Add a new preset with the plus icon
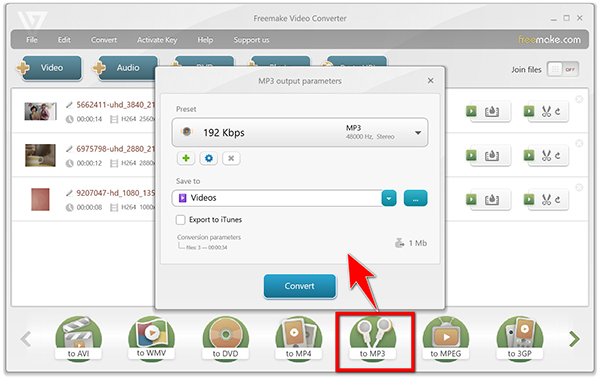Viewport: 600px width, 379px height. click(186, 158)
